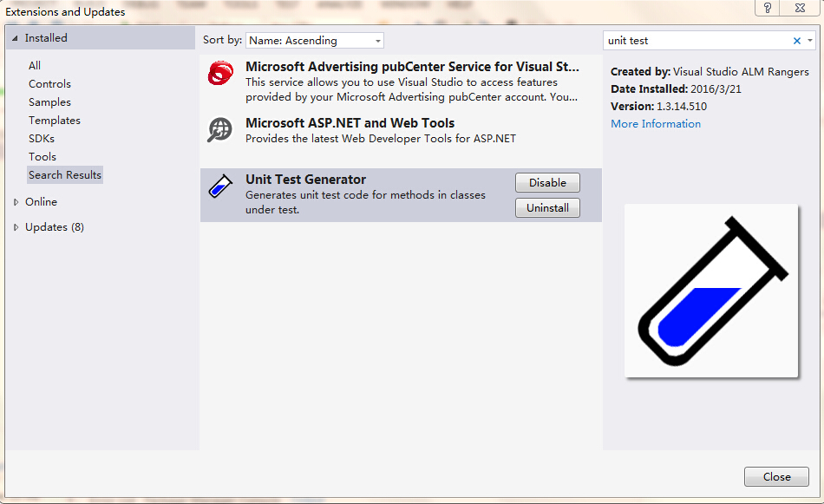Disable the Unit Test Generator extension
The height and width of the screenshot is (504, 824).
pos(547,183)
